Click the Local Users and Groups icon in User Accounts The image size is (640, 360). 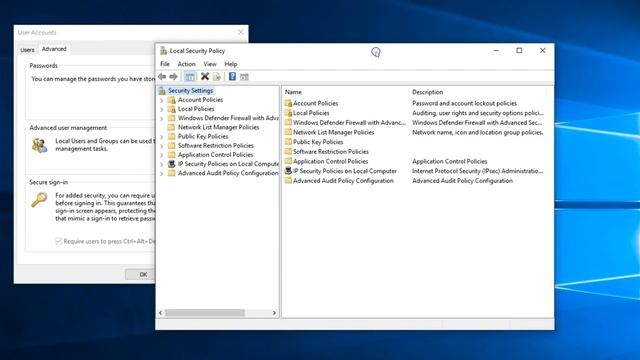coord(40,145)
